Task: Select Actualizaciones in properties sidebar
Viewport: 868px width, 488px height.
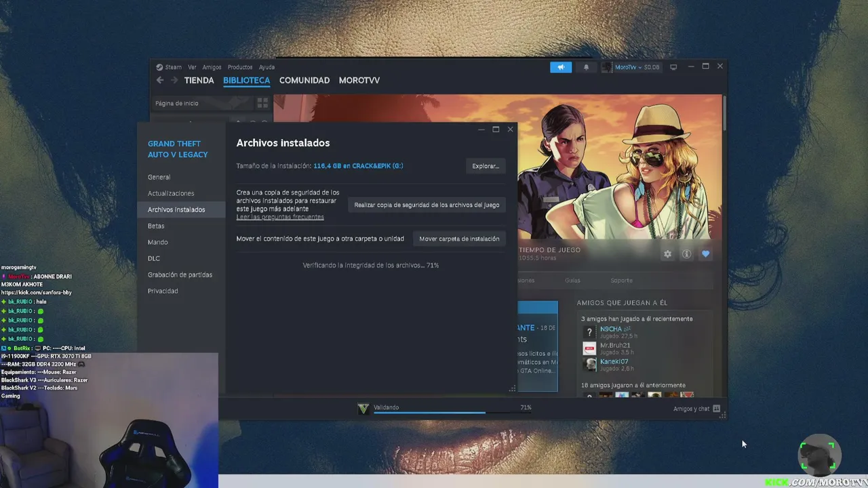Action: [x=181, y=193]
